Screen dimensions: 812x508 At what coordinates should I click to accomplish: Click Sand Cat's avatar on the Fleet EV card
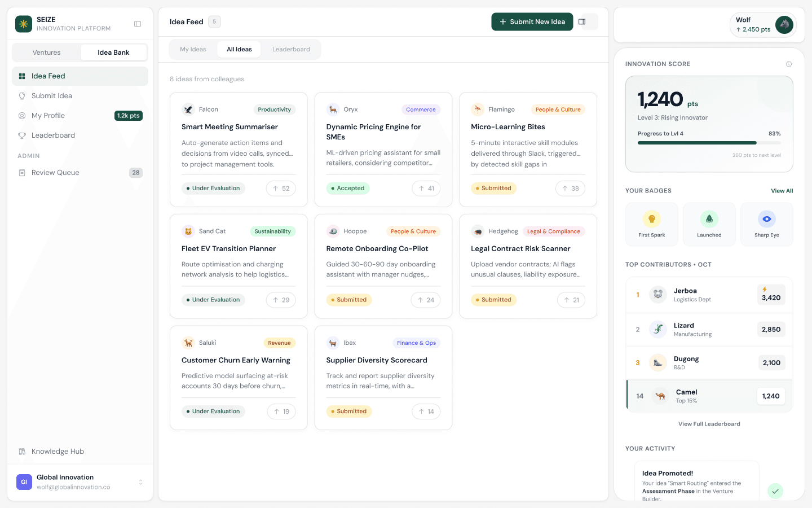188,231
